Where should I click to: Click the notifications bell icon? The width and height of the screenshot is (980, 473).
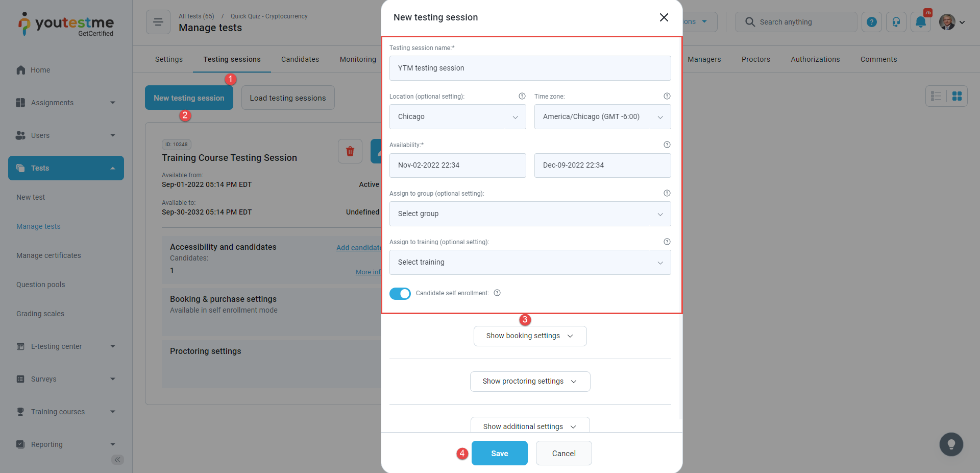coord(920,22)
